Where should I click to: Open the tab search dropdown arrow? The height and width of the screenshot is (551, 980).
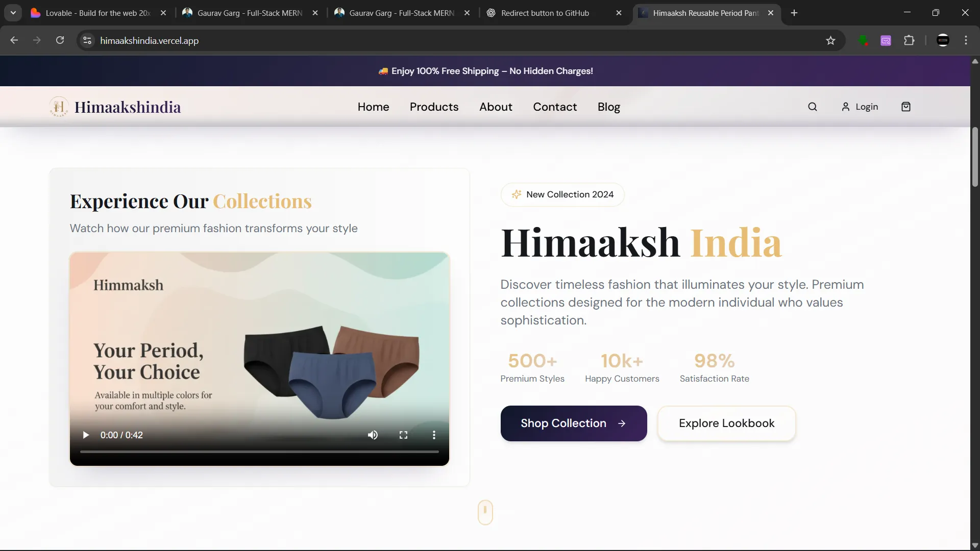point(13,13)
